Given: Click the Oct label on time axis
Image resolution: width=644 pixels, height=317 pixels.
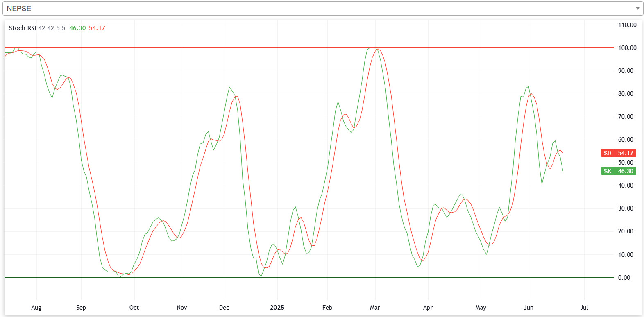Looking at the screenshot, I should tap(134, 308).
